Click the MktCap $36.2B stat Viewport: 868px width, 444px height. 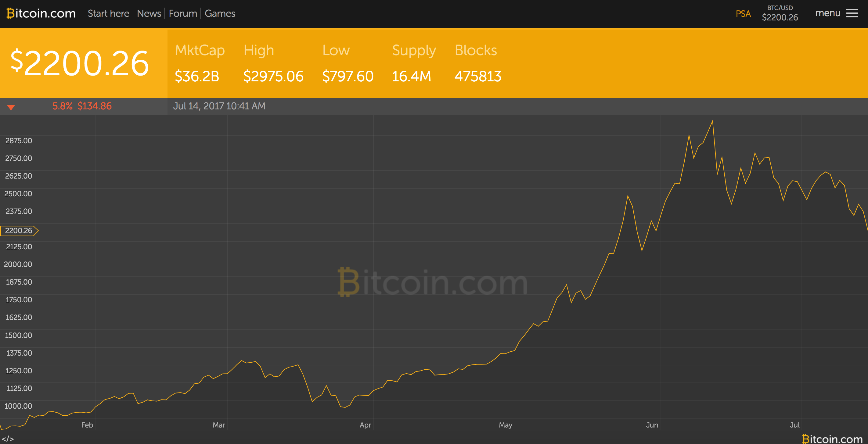(x=200, y=63)
